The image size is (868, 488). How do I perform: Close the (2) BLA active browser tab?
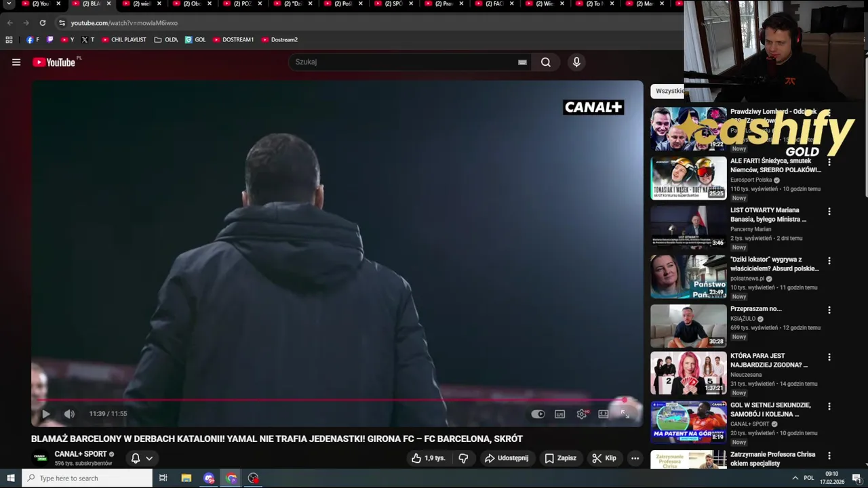(108, 4)
